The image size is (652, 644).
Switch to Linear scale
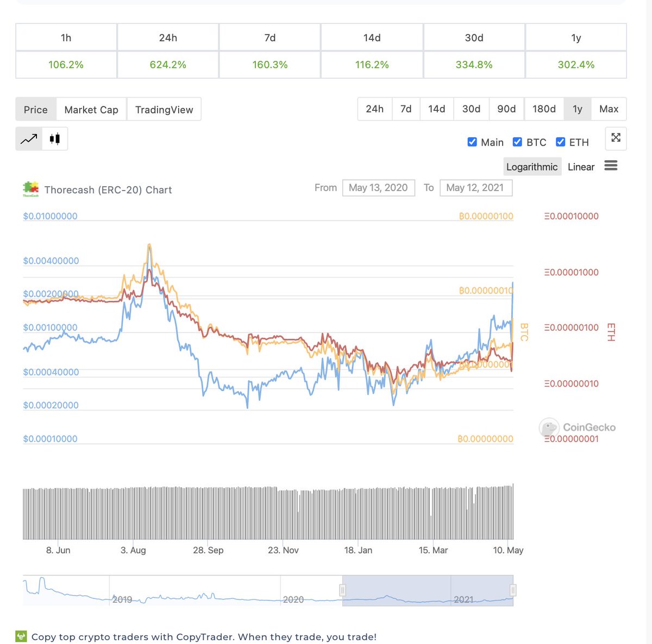pos(581,167)
